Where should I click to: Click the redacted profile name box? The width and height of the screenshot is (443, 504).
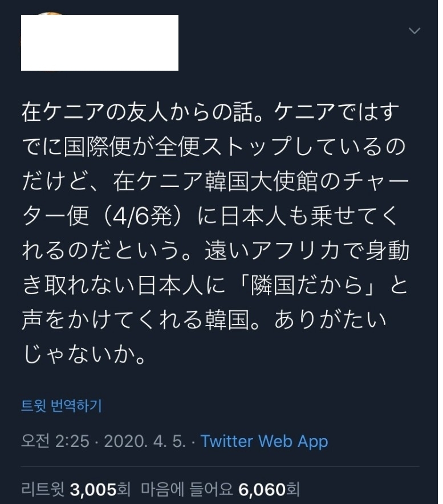(x=100, y=43)
